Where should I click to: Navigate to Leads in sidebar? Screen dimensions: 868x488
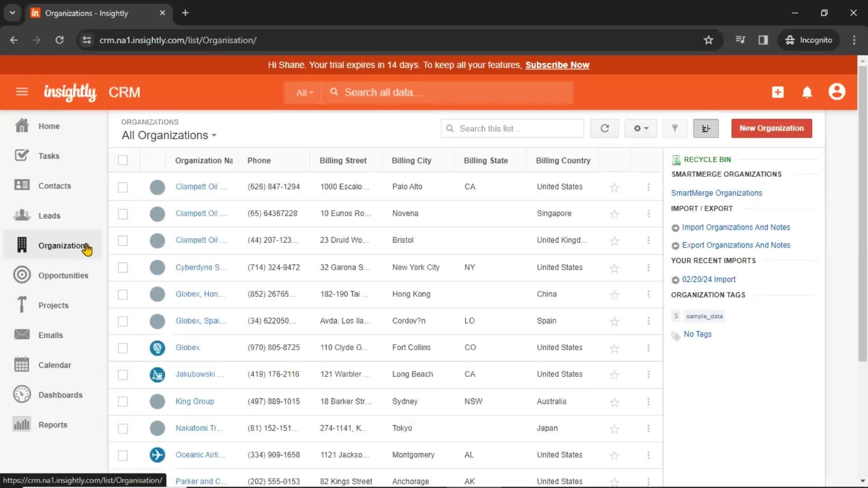click(49, 216)
